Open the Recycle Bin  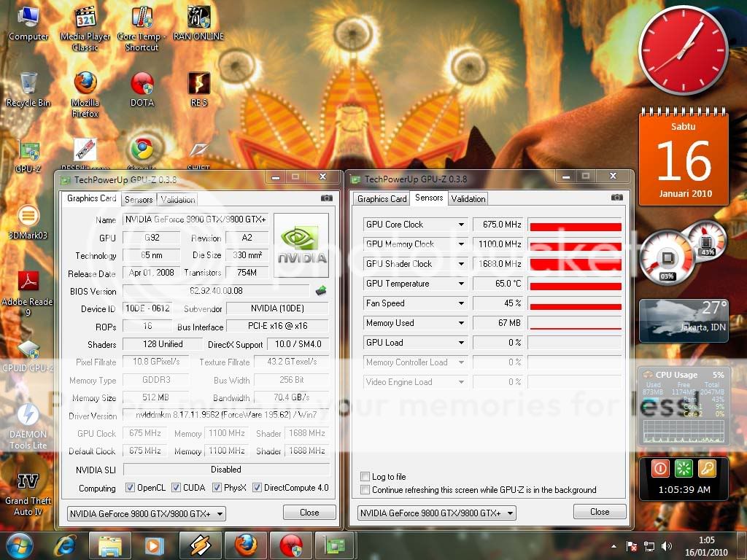28,90
